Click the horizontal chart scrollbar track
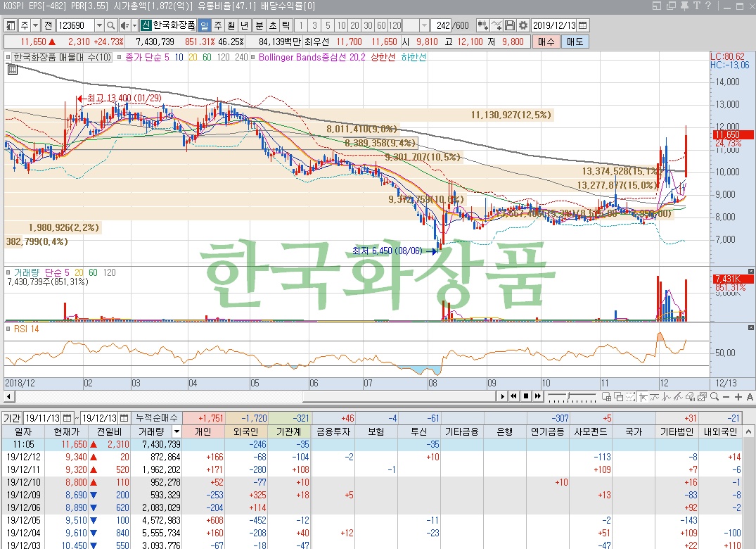The image size is (756, 549). 255,396
